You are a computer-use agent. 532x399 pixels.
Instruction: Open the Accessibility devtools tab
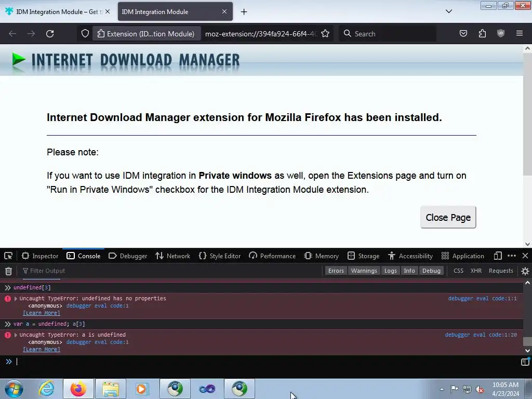point(410,256)
